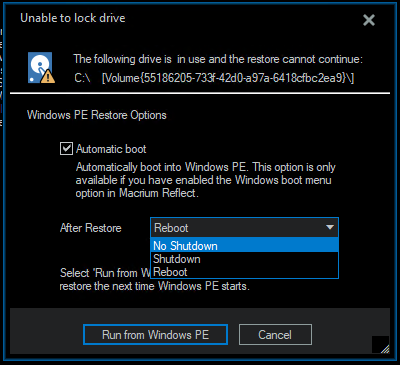Click the Automatic boot label text
This screenshot has height=365, width=400.
coord(111,149)
